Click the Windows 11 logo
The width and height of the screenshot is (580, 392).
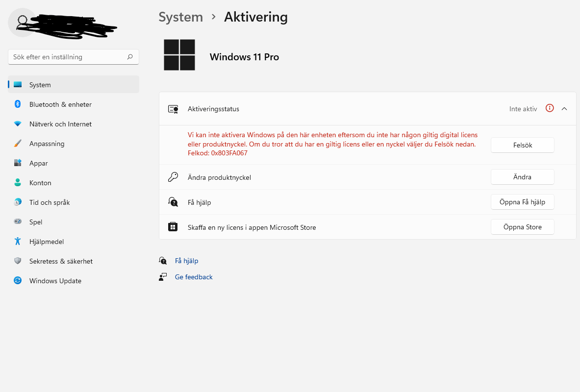click(x=179, y=55)
